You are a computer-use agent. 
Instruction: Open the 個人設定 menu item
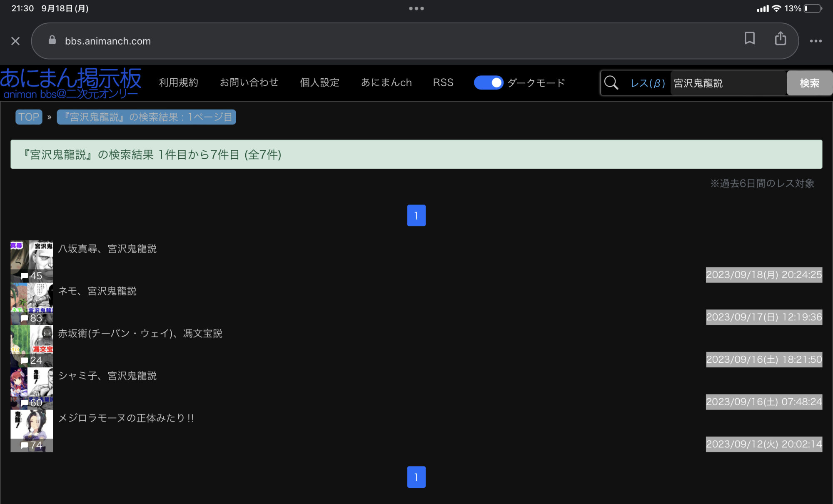(x=319, y=82)
